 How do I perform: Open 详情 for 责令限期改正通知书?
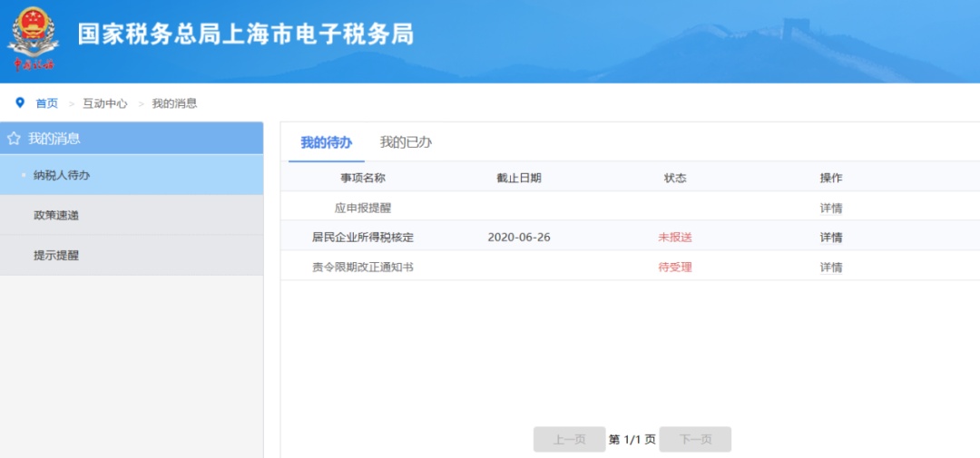click(830, 268)
